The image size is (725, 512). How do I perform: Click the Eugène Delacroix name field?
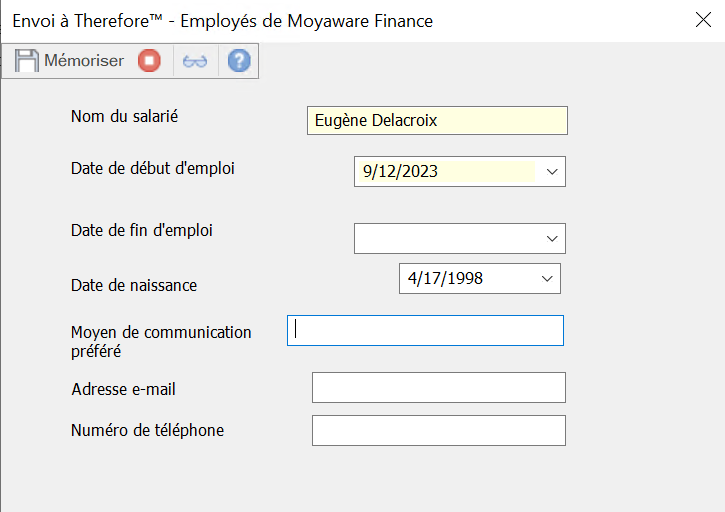(x=437, y=121)
